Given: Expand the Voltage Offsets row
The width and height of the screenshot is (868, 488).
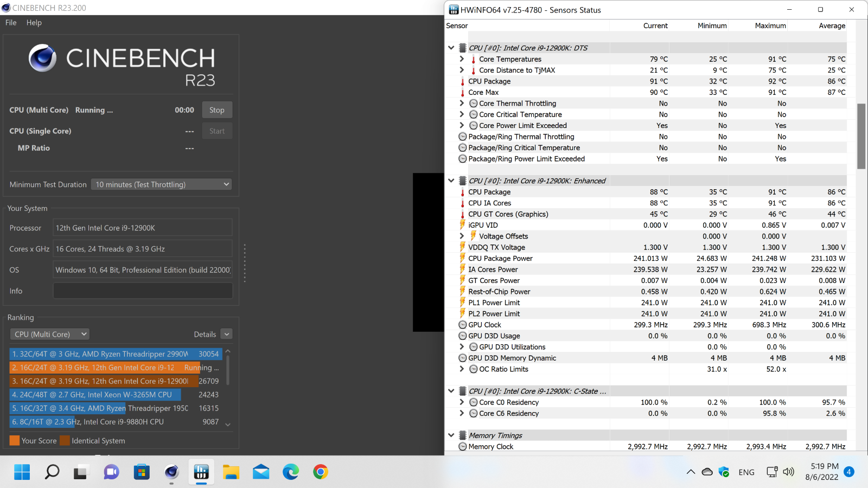Looking at the screenshot, I should 462,236.
